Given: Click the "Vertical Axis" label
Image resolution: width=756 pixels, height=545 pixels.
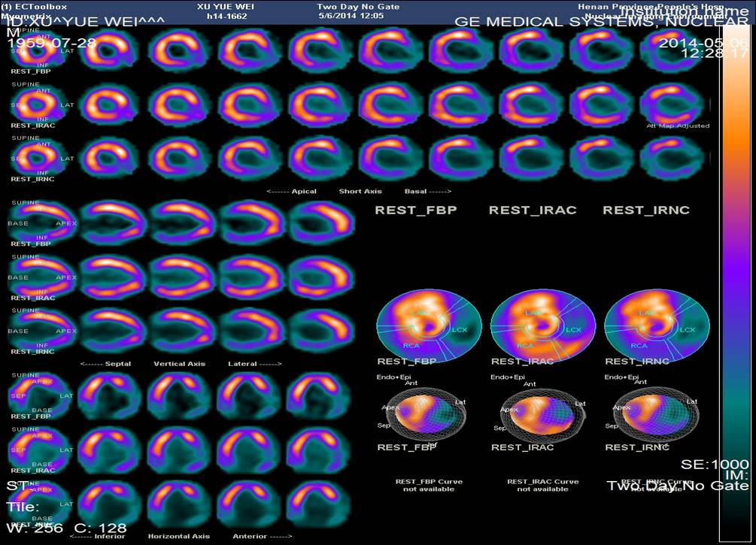Looking at the screenshot, I should click(x=180, y=364).
